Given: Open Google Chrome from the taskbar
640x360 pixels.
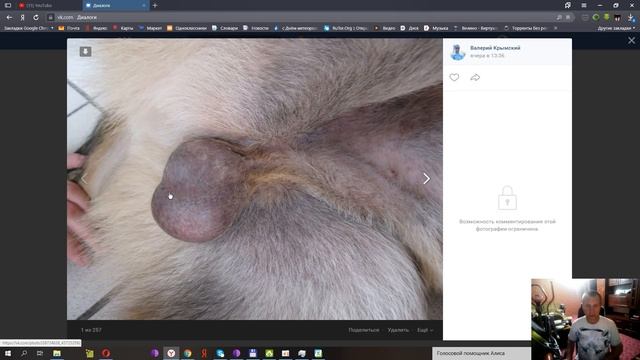Looking at the screenshot, I should click(187, 353).
